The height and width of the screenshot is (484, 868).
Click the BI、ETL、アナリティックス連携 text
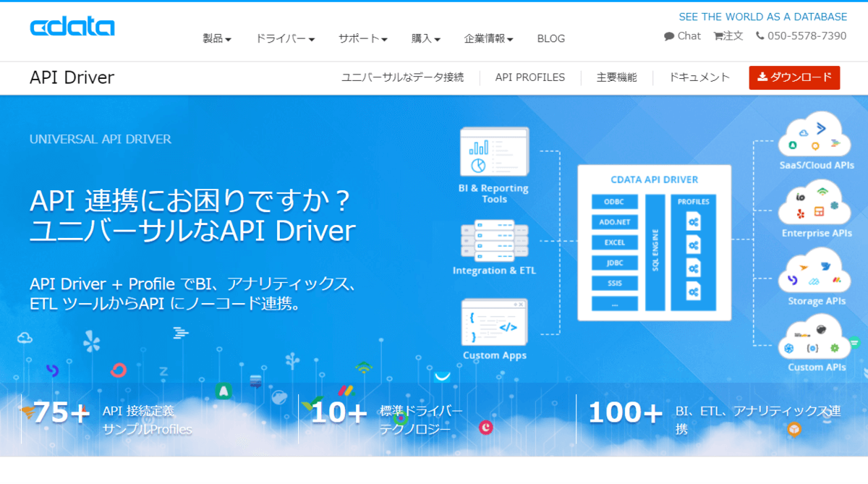[x=758, y=420]
